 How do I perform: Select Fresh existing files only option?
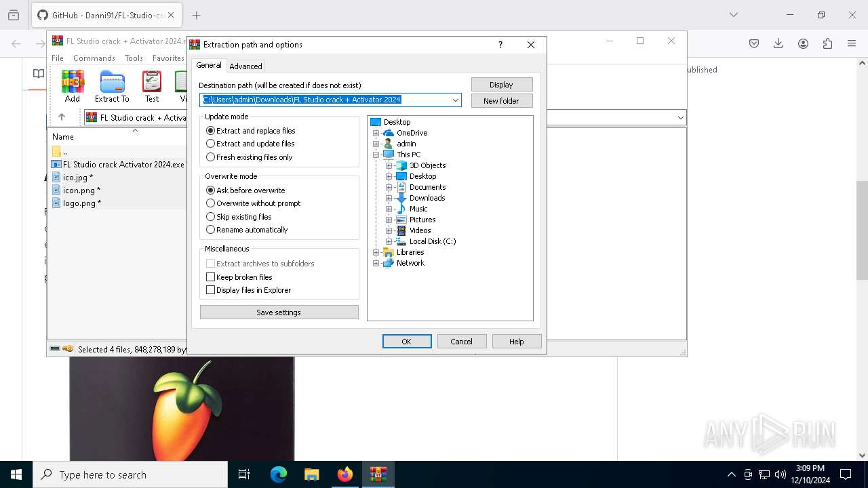250,157
